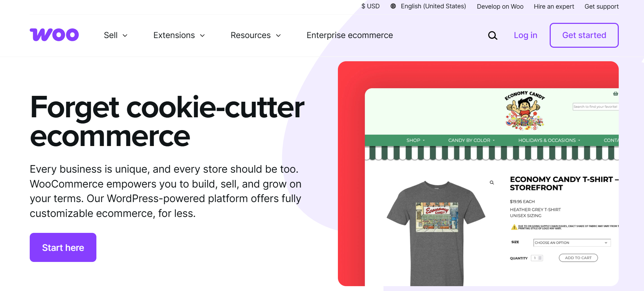
Task: Open the Extensions menu
Action: click(x=179, y=35)
